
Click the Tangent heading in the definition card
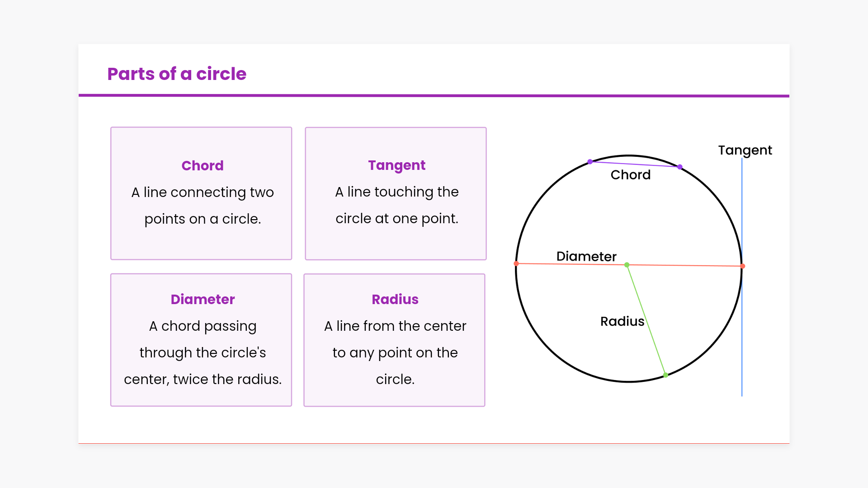pyautogui.click(x=396, y=165)
